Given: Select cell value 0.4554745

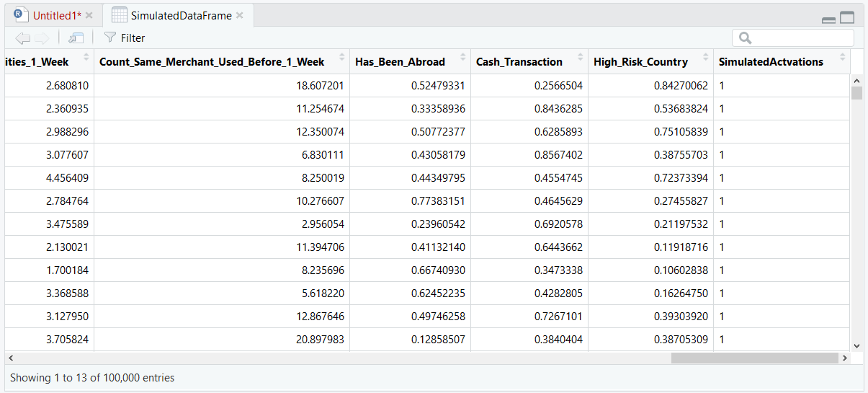Looking at the screenshot, I should click(x=558, y=178).
